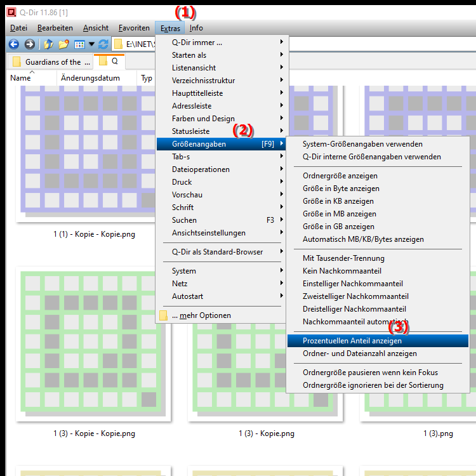Expand Statusleiste submenu
This screenshot has height=476, width=476.
pos(221,131)
